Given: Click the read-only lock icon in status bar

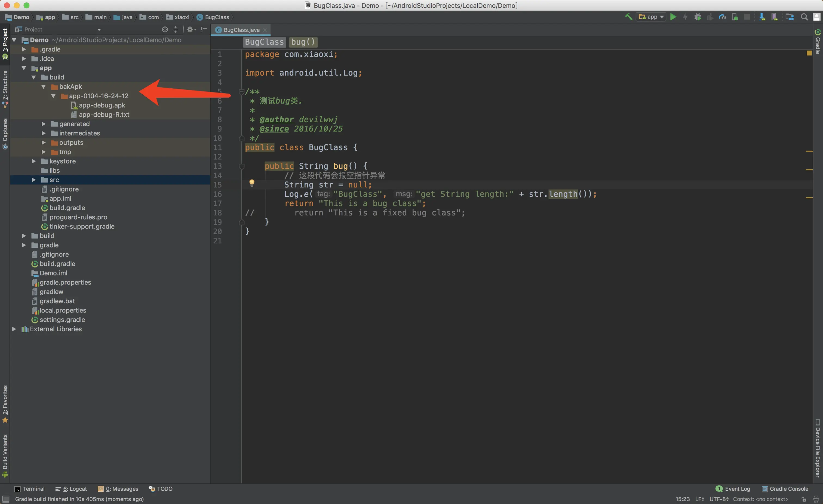Looking at the screenshot, I should pos(804,499).
